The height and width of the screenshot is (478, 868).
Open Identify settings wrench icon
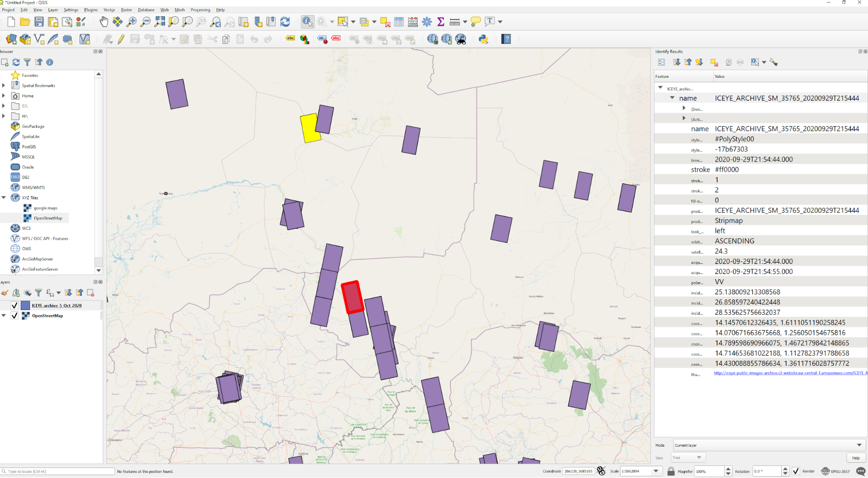(x=774, y=62)
